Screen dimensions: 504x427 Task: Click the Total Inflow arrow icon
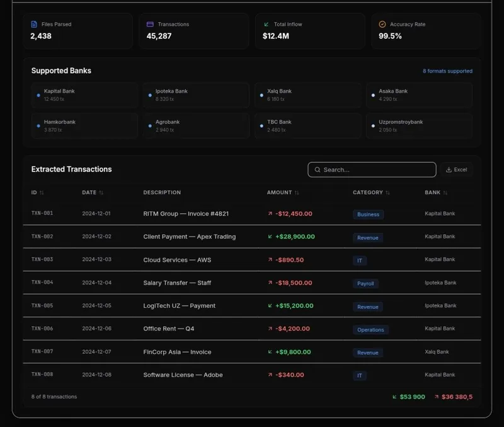[266, 24]
